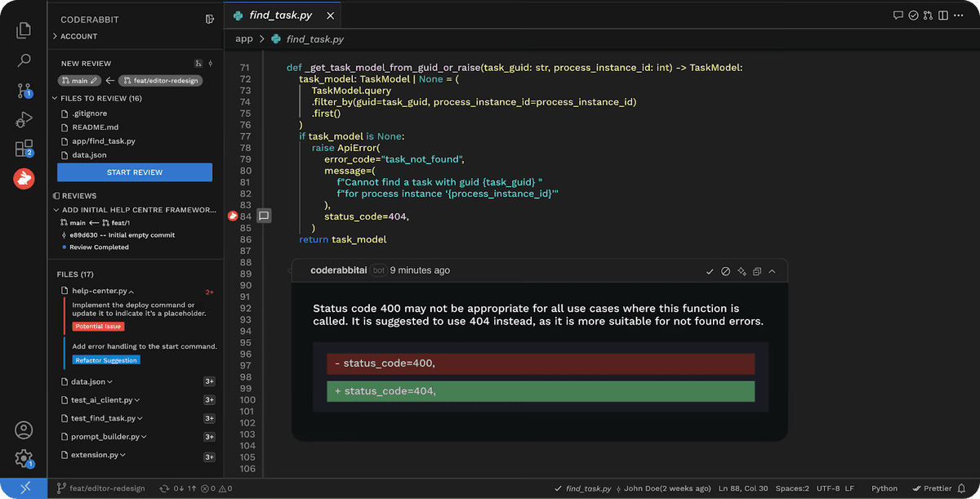Image resolution: width=980 pixels, height=499 pixels.
Task: Click the Search icon in activity bar
Action: pyautogui.click(x=24, y=60)
